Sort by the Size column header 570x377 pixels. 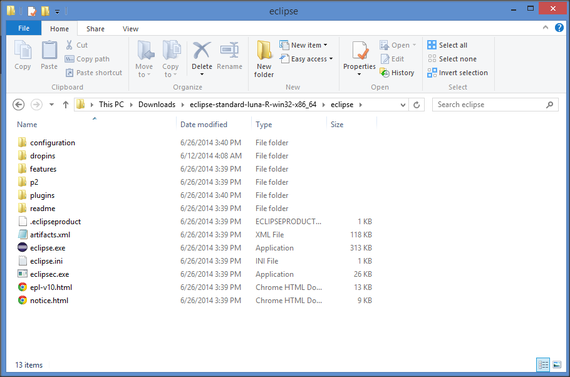pos(337,124)
